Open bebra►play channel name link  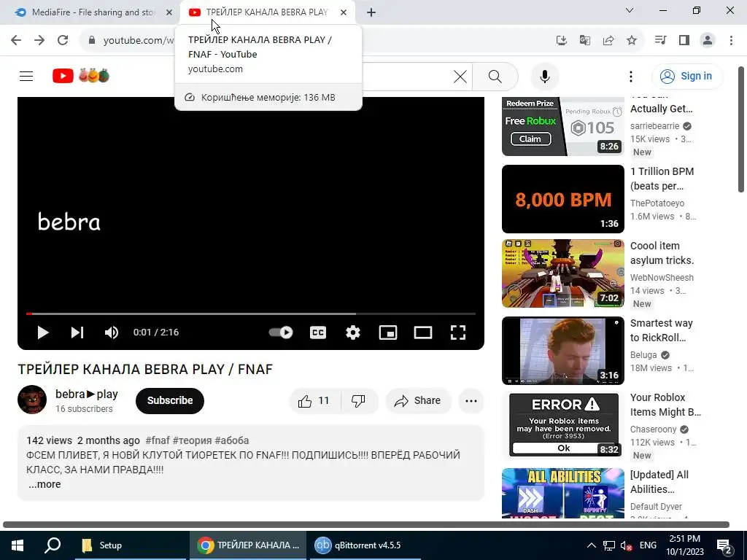[x=86, y=394]
